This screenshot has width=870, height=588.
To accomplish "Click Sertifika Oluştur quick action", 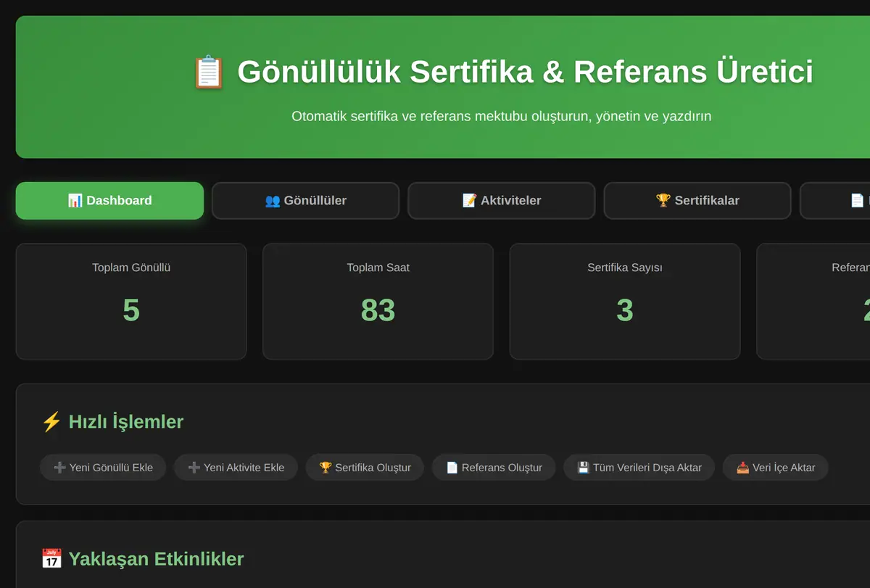I will tap(365, 468).
